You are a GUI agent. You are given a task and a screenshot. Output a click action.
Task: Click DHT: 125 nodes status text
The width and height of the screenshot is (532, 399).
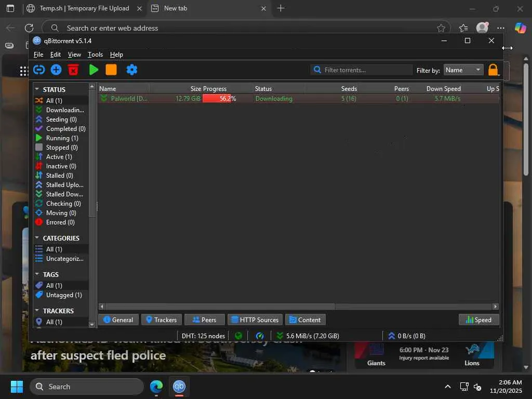[203, 336]
